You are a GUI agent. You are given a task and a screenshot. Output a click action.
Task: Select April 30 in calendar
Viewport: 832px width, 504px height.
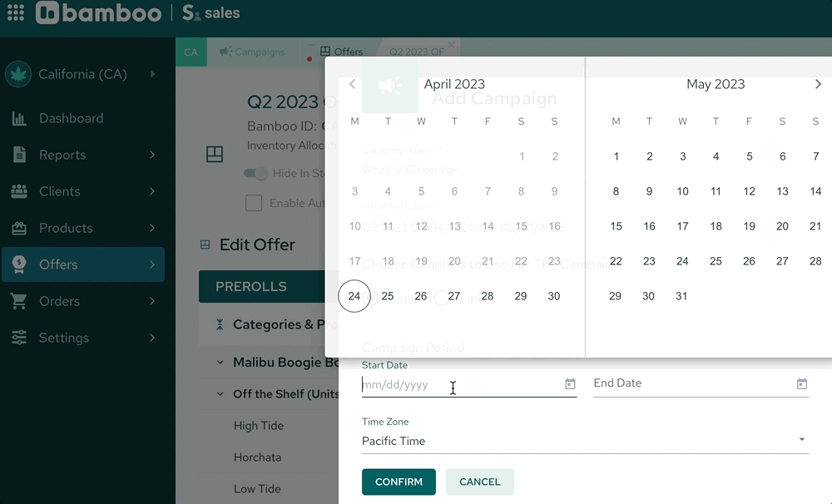click(x=554, y=296)
